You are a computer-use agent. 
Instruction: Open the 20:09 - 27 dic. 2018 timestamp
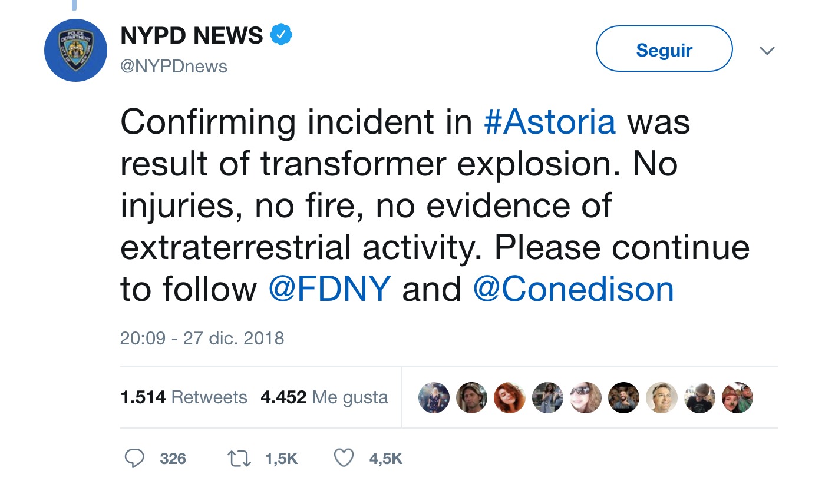coord(202,338)
